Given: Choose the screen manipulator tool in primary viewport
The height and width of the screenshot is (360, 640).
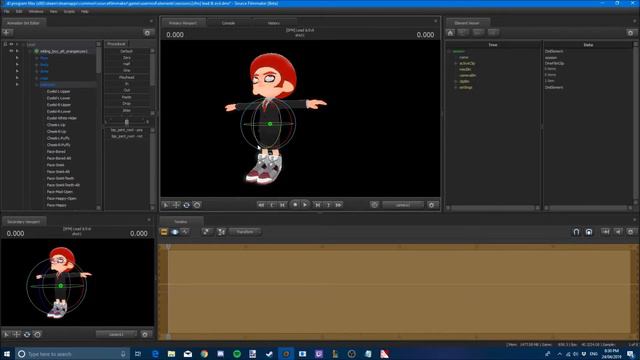Looking at the screenshot, I should point(197,205).
